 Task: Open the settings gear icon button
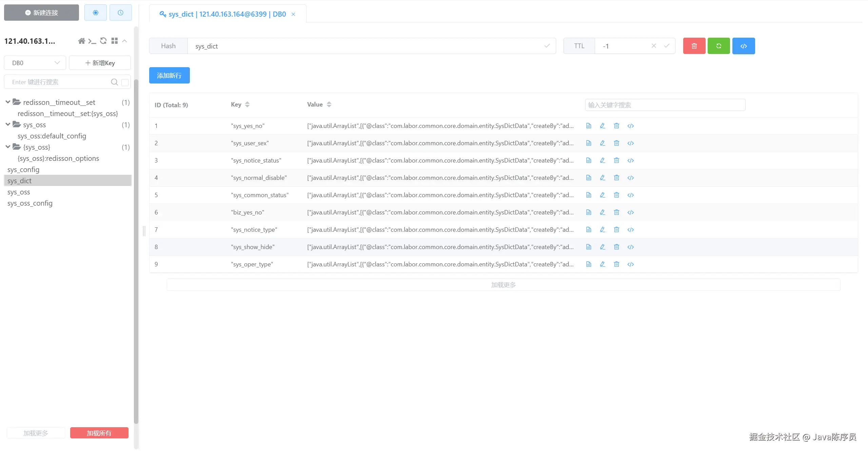(95, 13)
